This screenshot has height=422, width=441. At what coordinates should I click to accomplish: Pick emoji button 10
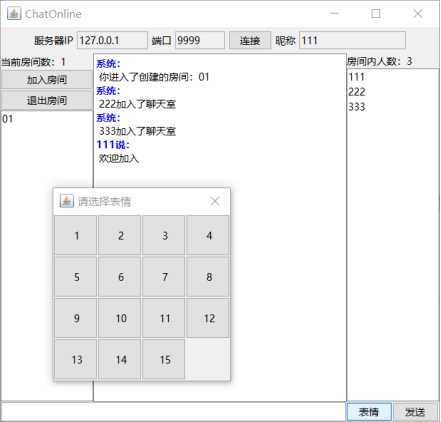[x=120, y=318]
